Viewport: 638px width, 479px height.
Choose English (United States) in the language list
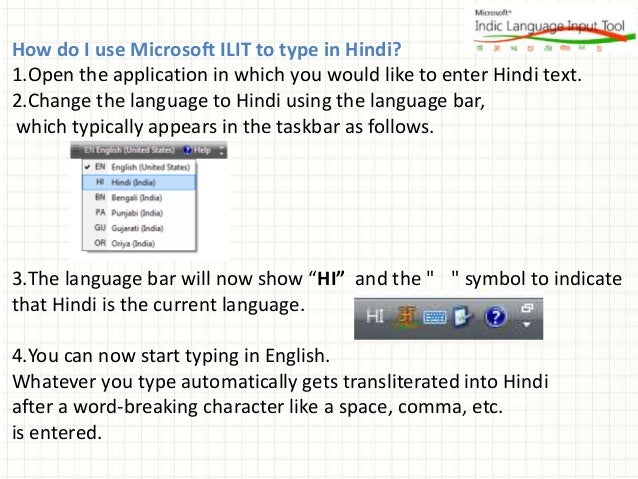[x=139, y=167]
